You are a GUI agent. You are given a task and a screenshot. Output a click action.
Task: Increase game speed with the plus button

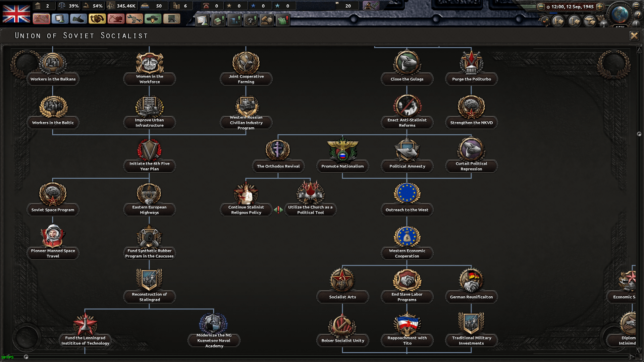coord(600,7)
